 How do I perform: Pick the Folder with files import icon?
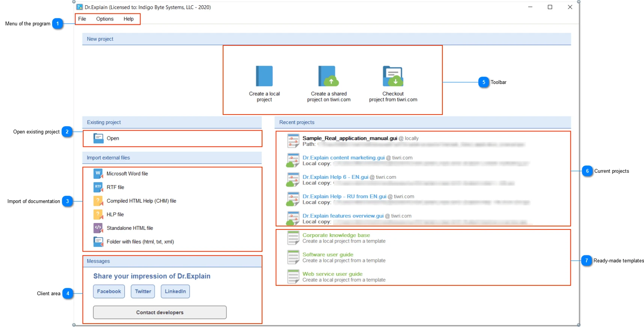click(98, 242)
